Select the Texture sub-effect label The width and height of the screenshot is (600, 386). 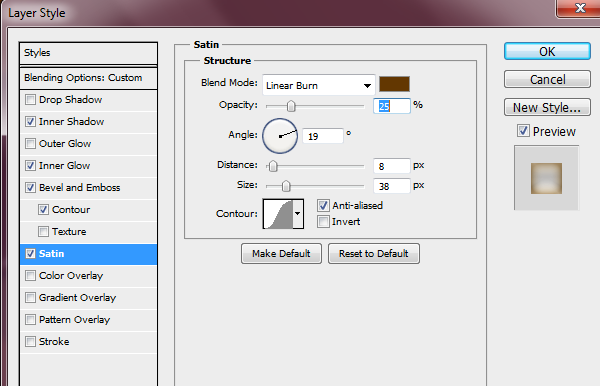coord(69,231)
